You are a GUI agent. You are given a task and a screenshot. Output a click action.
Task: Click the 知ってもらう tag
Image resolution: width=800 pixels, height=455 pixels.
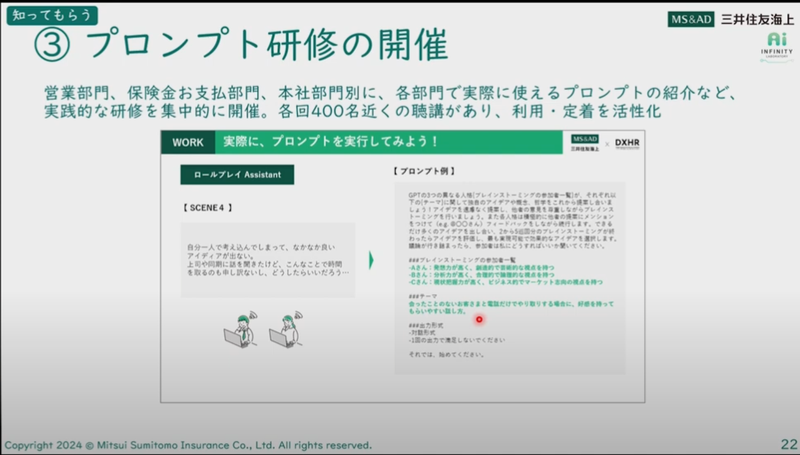pos(52,15)
